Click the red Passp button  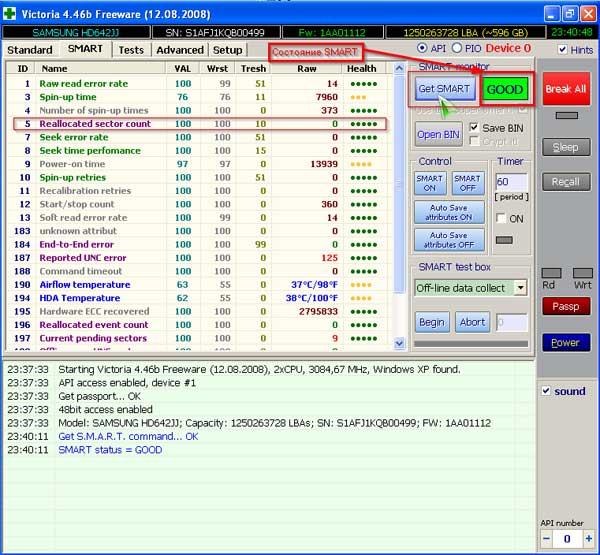click(x=565, y=306)
